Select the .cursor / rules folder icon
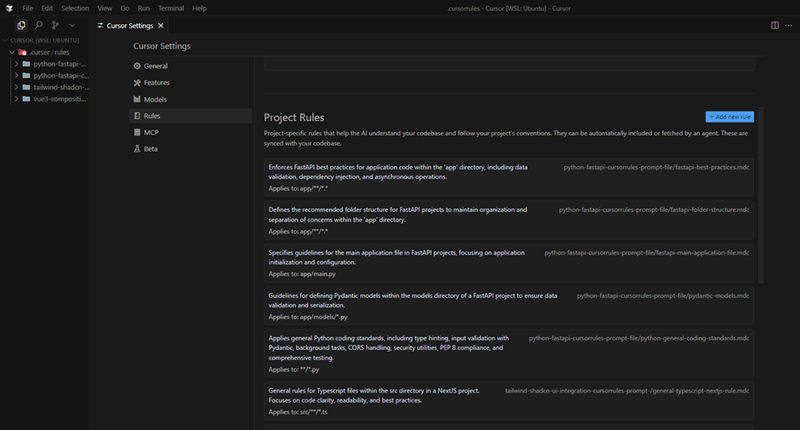Screen dimensions: 800x430 (x=22, y=52)
